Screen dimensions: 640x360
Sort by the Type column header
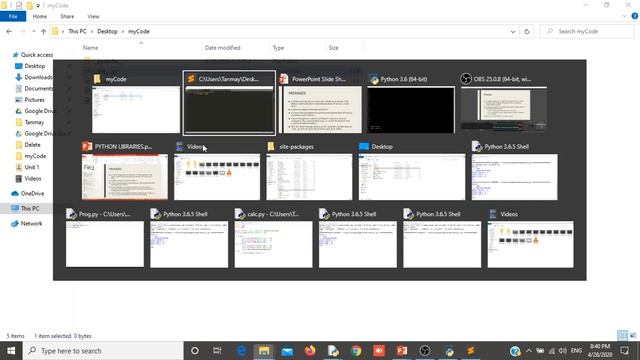point(278,48)
